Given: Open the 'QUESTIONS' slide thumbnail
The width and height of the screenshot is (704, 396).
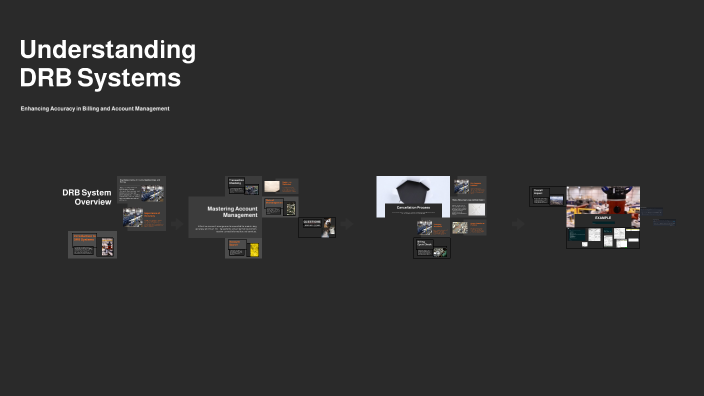Looking at the screenshot, I should (x=317, y=227).
